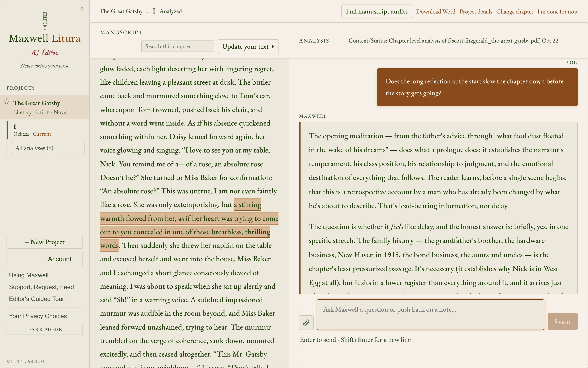Click I'm done for now
This screenshot has width=588, height=368.
(x=558, y=11)
